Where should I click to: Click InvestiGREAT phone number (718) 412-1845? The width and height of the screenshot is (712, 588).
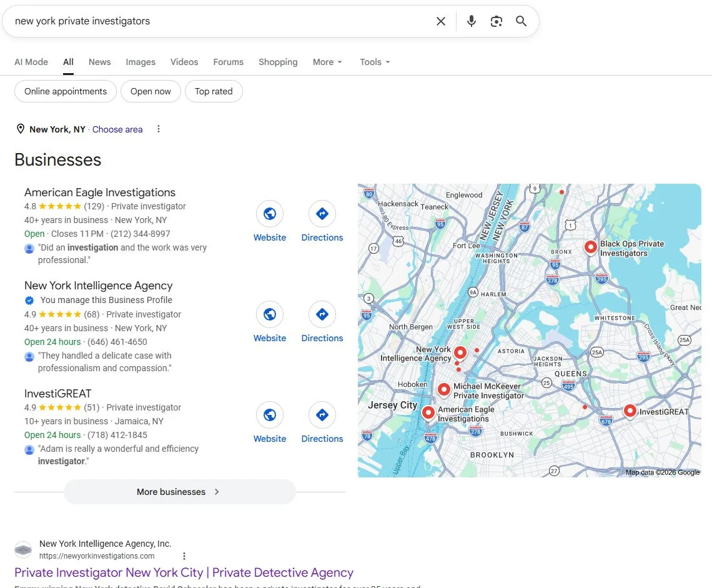coord(117,435)
